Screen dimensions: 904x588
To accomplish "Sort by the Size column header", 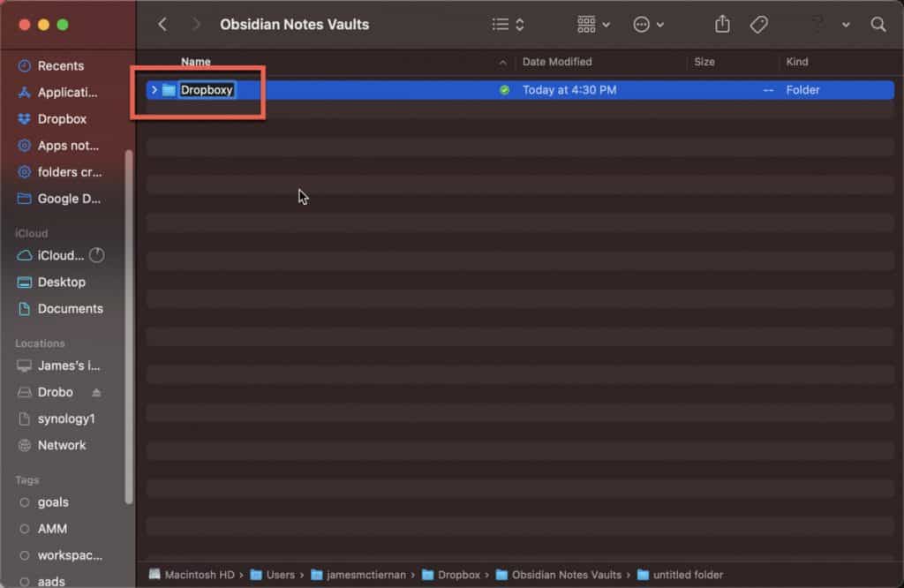I will (704, 62).
